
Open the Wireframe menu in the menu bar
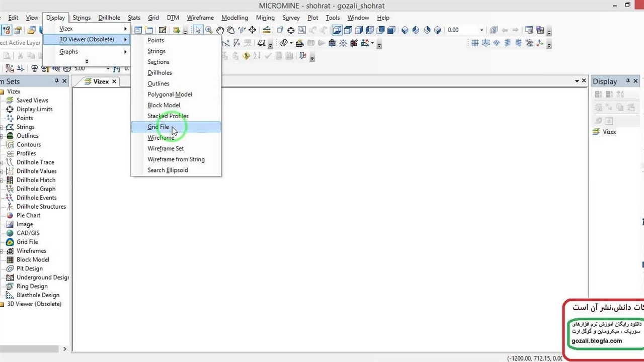(x=200, y=18)
